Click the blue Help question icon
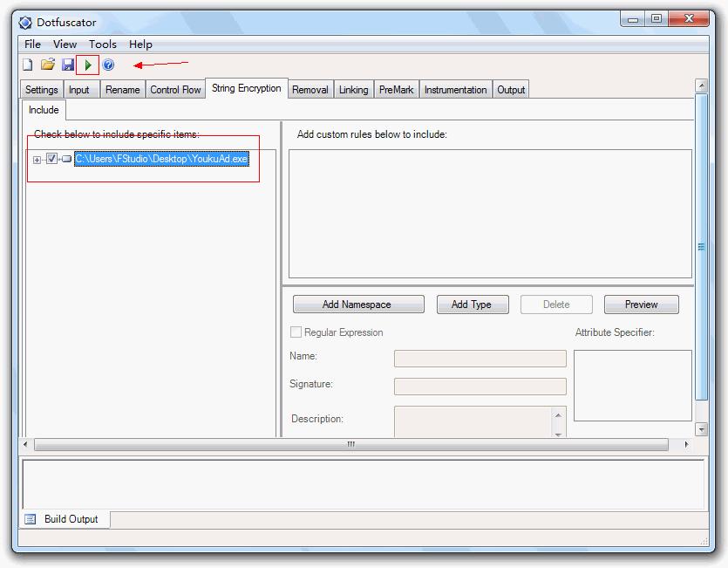Viewport: 728px width, 568px height. [108, 65]
